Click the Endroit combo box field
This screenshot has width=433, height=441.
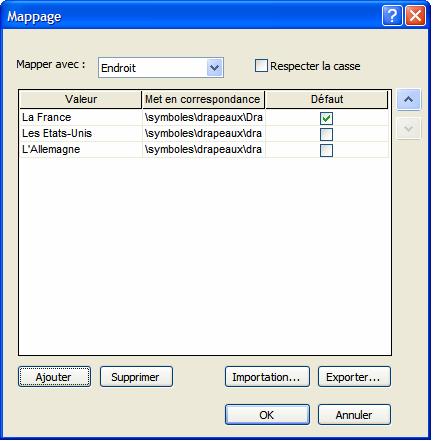pyautogui.click(x=161, y=68)
